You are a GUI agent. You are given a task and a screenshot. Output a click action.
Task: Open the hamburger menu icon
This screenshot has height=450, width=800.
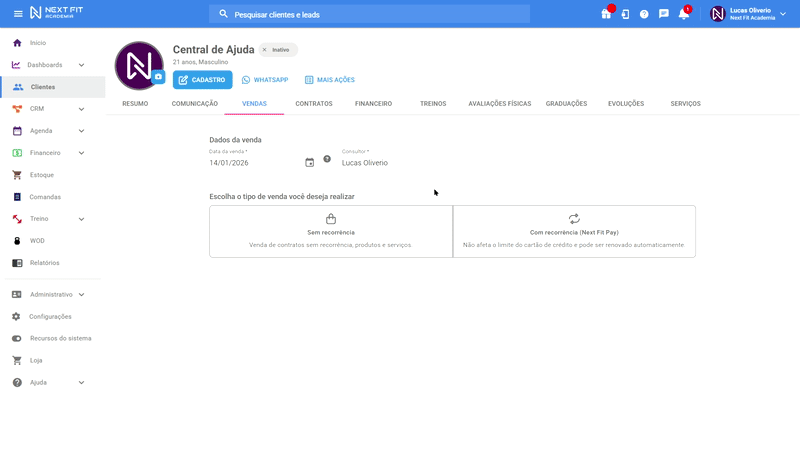[18, 14]
